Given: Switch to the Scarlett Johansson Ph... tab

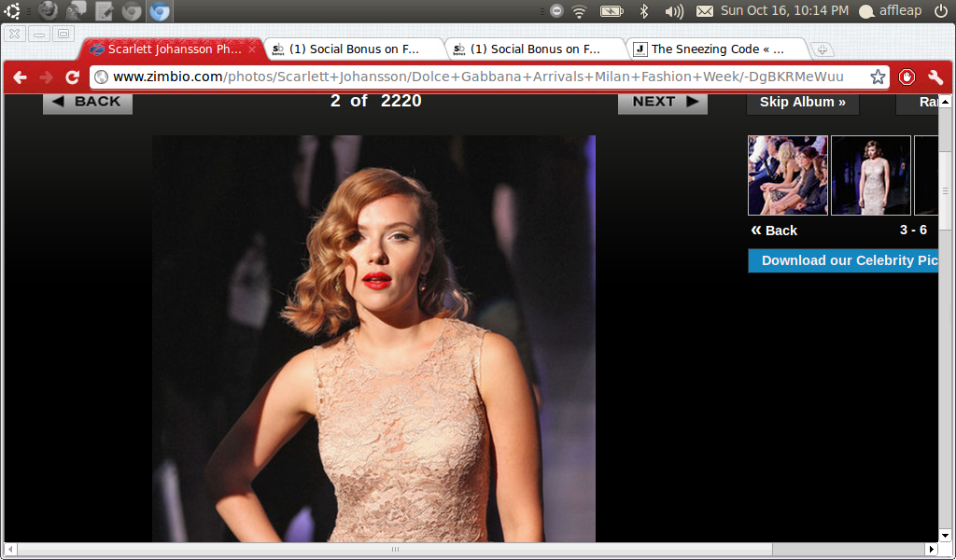Looking at the screenshot, I should coord(173,49).
